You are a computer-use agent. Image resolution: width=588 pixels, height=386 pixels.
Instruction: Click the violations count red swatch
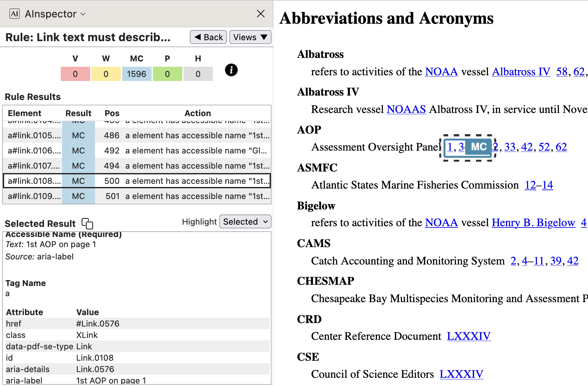tap(75, 74)
